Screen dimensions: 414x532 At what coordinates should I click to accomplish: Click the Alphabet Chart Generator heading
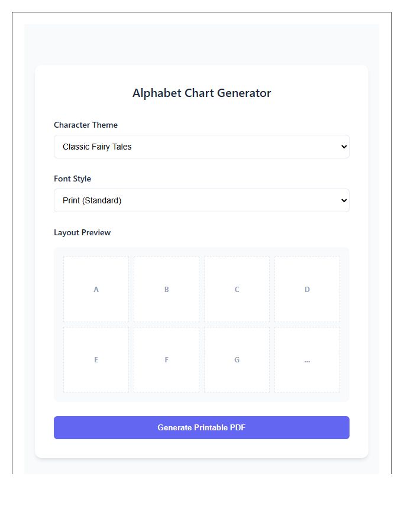point(202,93)
